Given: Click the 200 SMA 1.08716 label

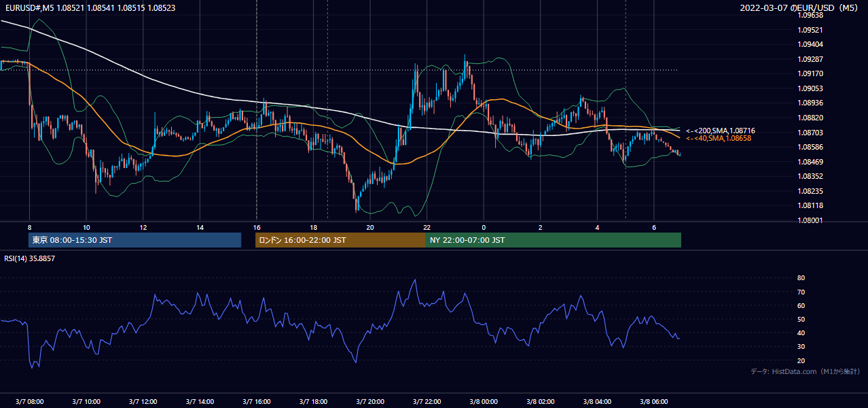Looking at the screenshot, I should coord(720,131).
